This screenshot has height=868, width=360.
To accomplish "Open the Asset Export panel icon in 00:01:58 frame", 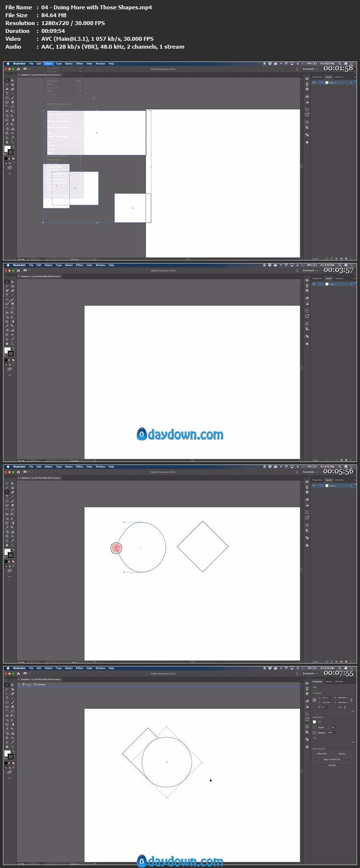I will tap(307, 115).
